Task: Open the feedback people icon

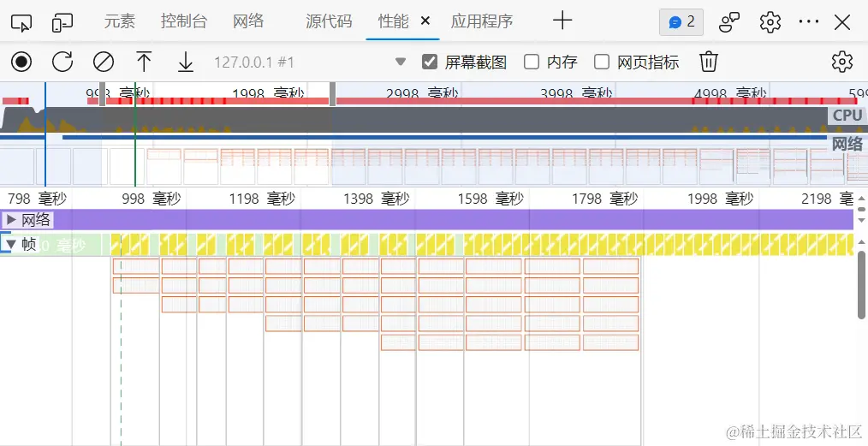Action: coord(729,22)
